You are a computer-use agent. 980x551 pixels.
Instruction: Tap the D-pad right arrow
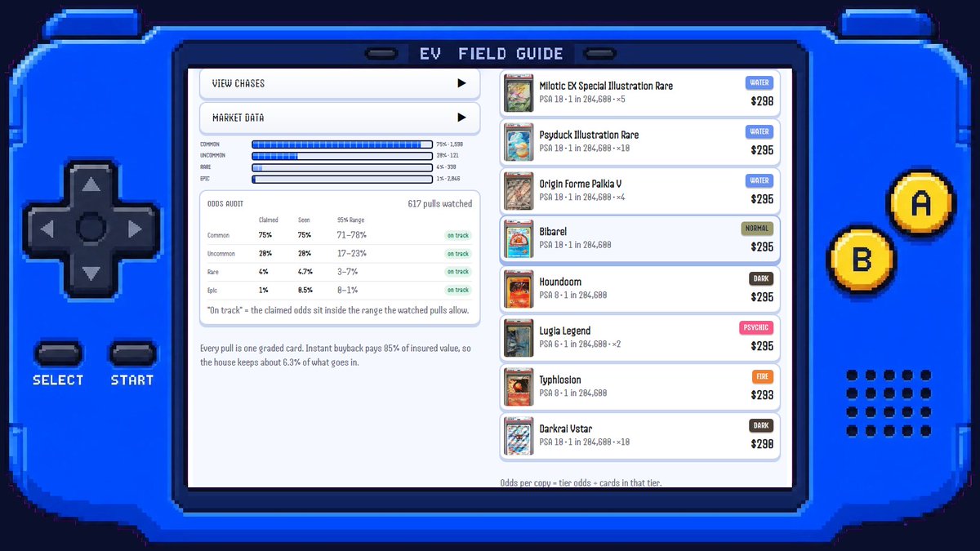(x=135, y=229)
